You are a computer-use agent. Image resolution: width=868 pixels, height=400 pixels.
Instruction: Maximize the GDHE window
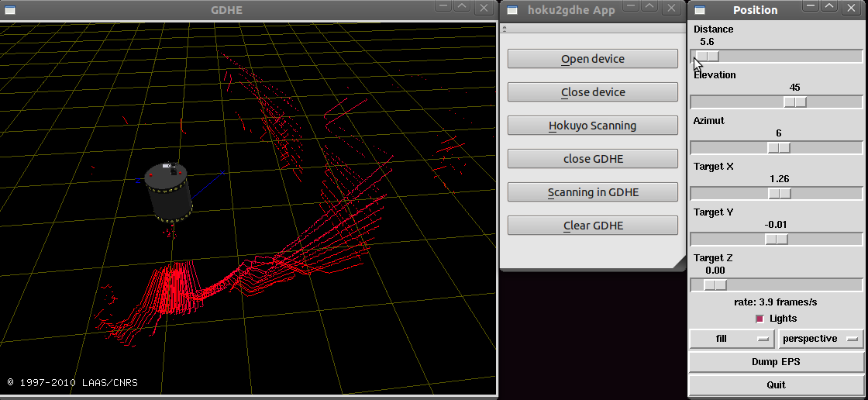(462, 7)
